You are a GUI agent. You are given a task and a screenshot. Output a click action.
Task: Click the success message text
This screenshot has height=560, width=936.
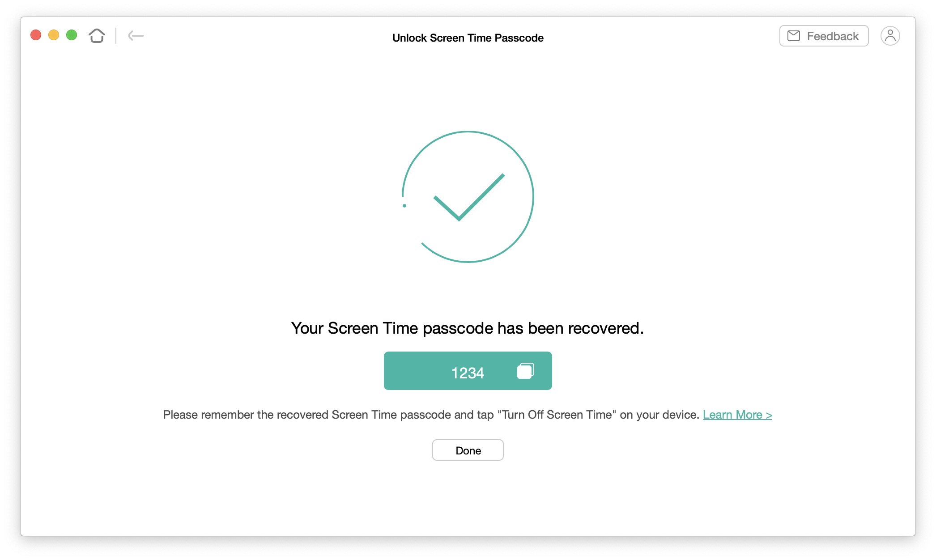click(x=468, y=328)
